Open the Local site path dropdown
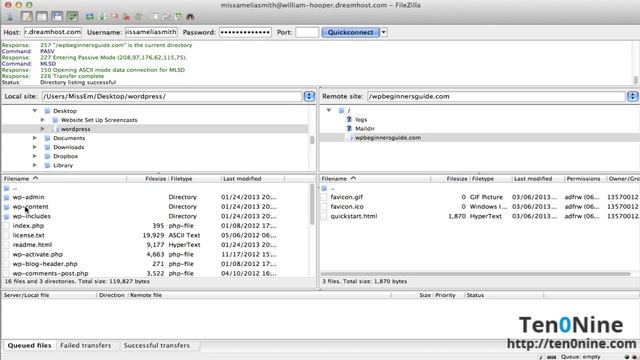 tap(309, 96)
